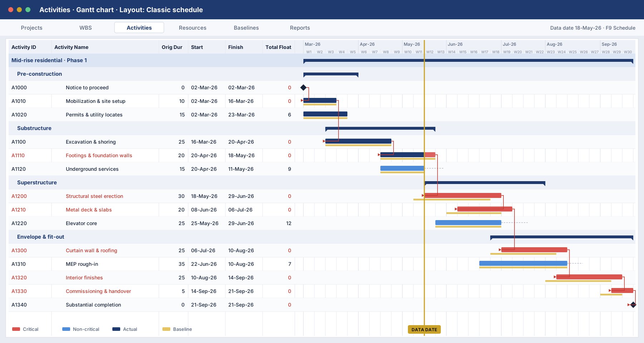
Task: Click the 'Permits & utility locates' activity name
Action: point(94,115)
